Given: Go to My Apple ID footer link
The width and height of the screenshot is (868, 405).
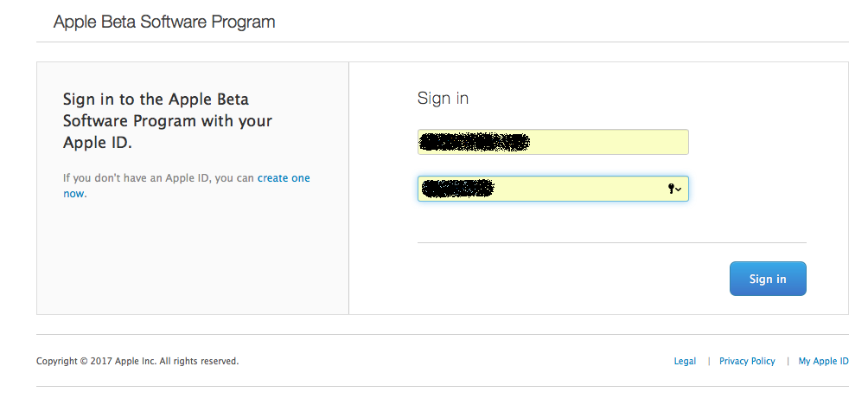Looking at the screenshot, I should [x=823, y=361].
